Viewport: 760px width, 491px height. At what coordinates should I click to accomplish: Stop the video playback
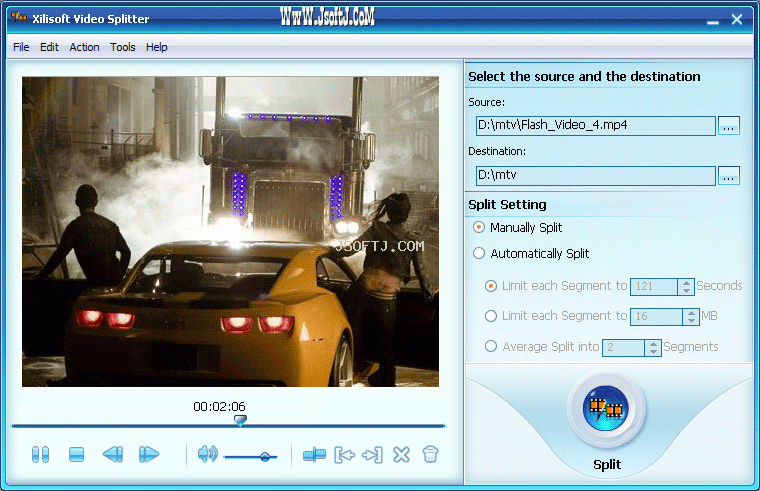(77, 455)
